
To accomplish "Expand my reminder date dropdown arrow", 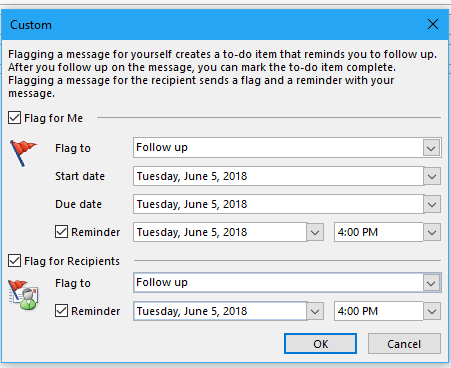I will 315,232.
